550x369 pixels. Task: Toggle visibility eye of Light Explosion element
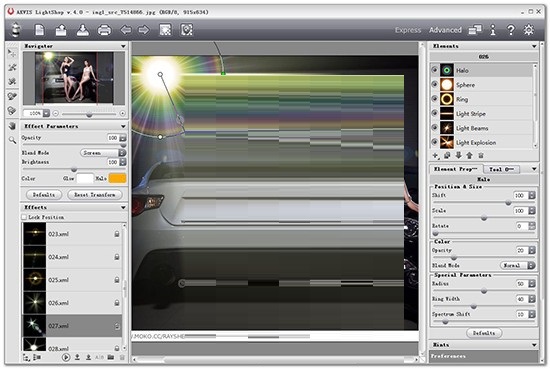point(435,142)
